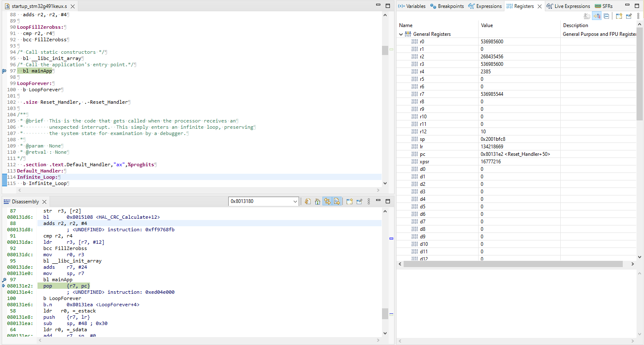Pin the Registers view using its pin icon
The height and width of the screenshot is (345, 644).
click(629, 16)
